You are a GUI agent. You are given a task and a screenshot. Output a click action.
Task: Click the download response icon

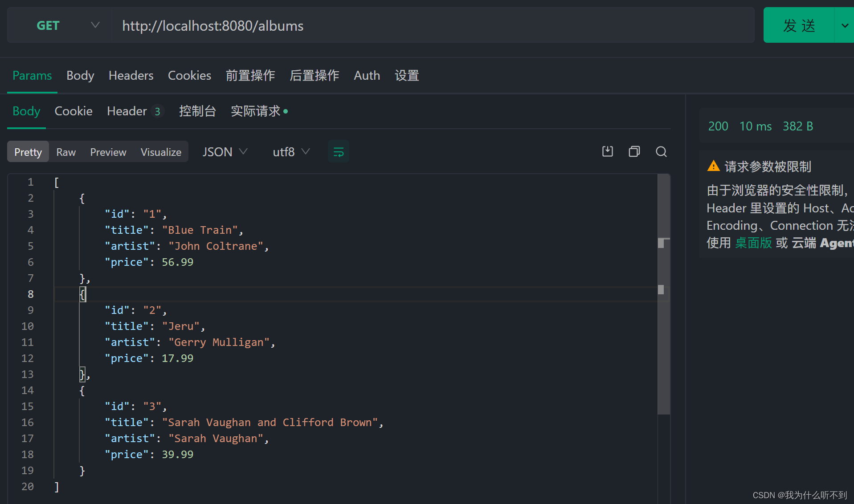pos(608,152)
